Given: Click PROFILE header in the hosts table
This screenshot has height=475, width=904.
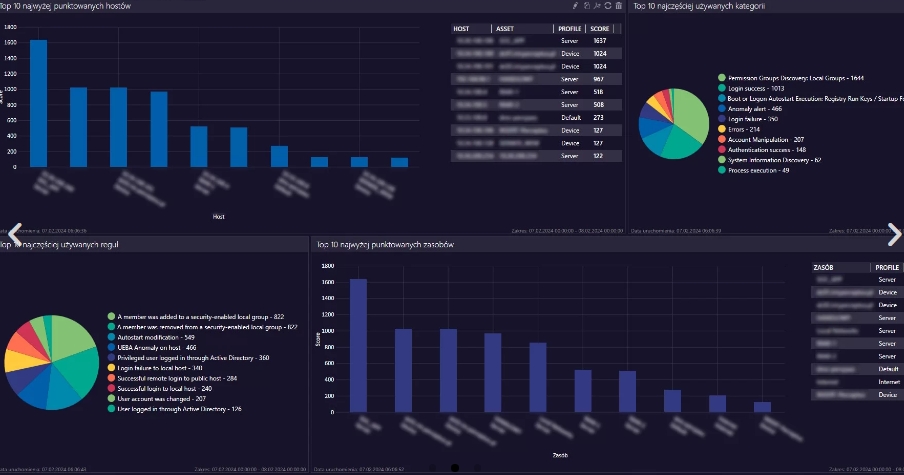Looking at the screenshot, I should click(570, 29).
